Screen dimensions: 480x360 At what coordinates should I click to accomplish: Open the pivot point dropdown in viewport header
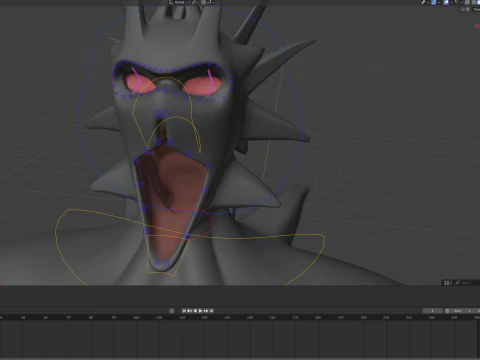pyautogui.click(x=195, y=2)
